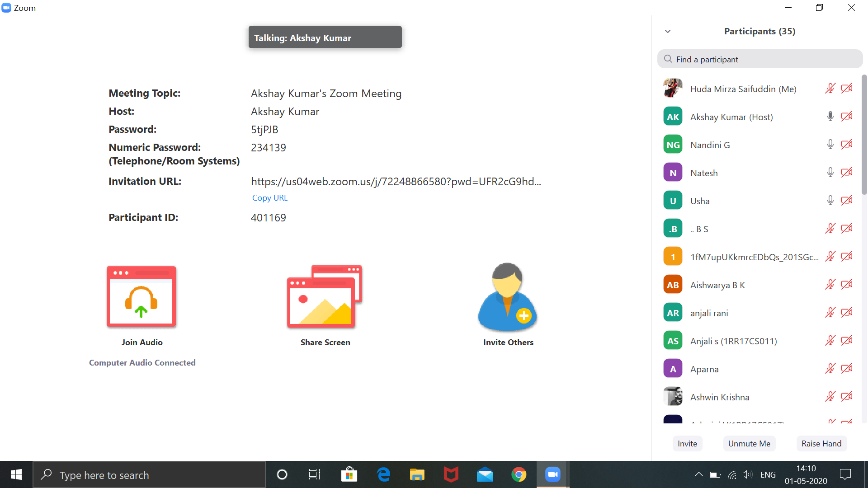The image size is (868, 488).
Task: Click video-off camera icon for Natesh
Action: 847,172
